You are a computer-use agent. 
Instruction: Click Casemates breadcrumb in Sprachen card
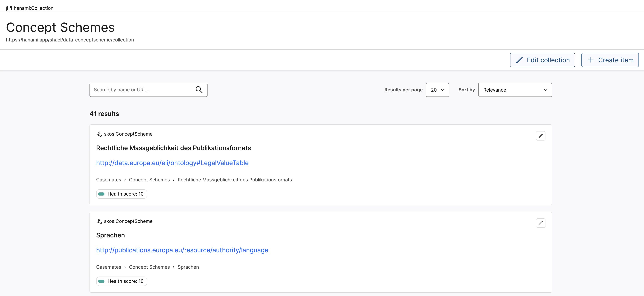point(109,267)
